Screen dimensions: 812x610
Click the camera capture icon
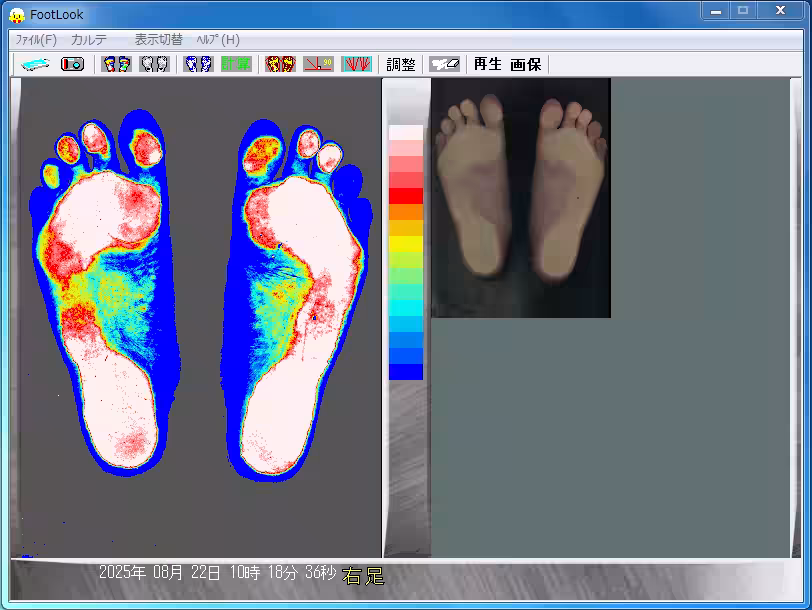pos(72,64)
